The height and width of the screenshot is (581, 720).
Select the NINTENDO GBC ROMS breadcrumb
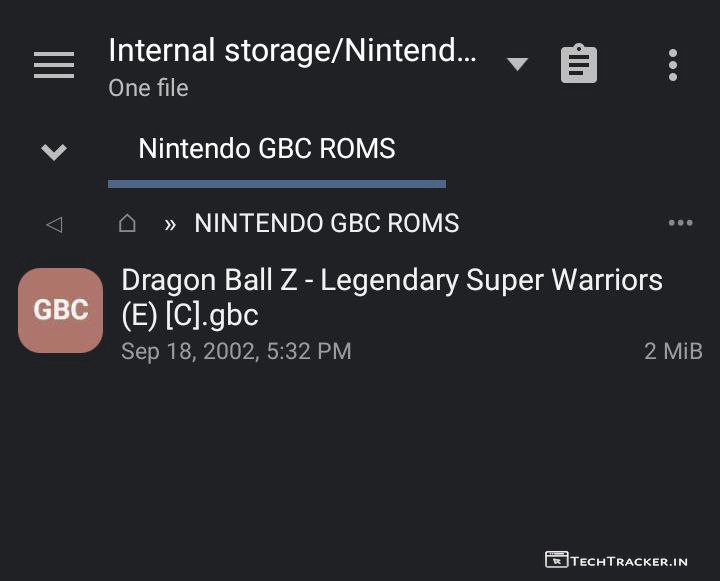pos(327,223)
